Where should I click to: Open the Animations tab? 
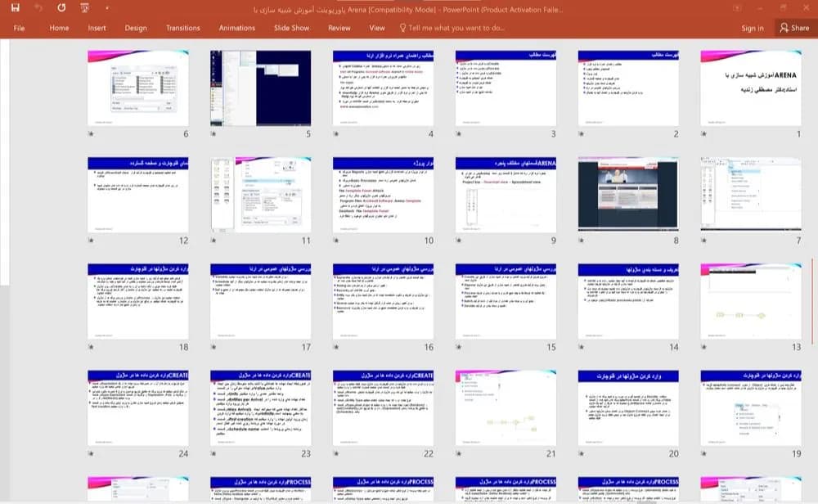pos(237,28)
